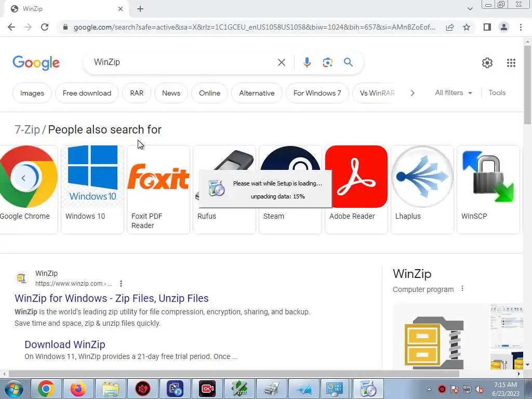This screenshot has height=399, width=532.
Task: Go back to the previous page
Action: pos(11,27)
